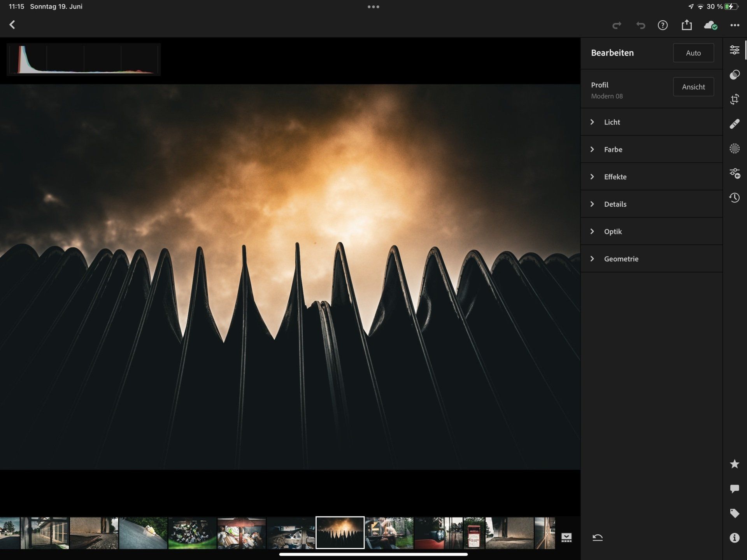This screenshot has width=747, height=560.
Task: Open the presets panel icon
Action: 734,75
